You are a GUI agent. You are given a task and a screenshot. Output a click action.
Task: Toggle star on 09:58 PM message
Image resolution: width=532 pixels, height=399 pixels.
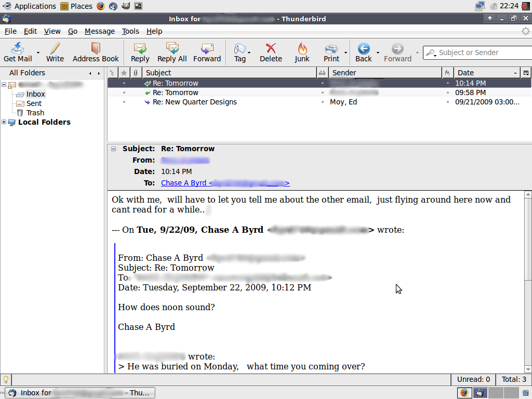pyautogui.click(x=124, y=92)
